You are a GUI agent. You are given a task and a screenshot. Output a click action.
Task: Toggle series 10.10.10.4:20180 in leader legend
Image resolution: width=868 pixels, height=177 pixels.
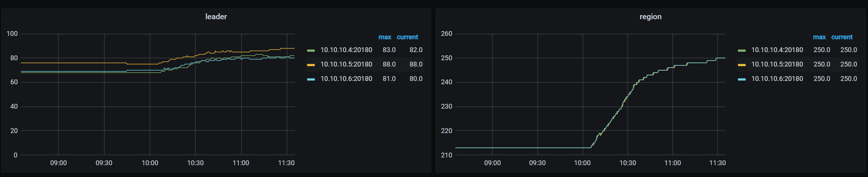pyautogui.click(x=346, y=50)
